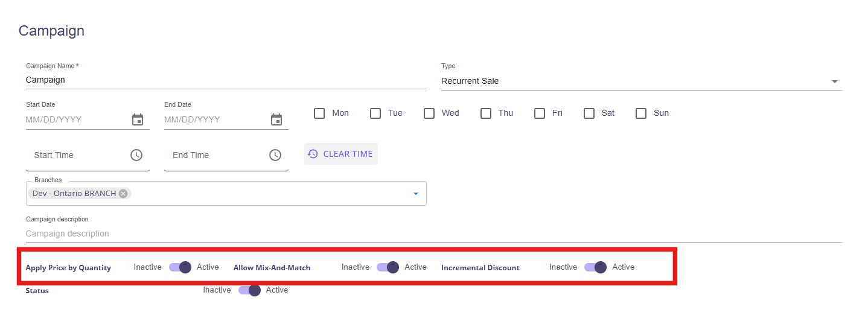The width and height of the screenshot is (868, 330).
Task: Click the Campaign Name text field
Action: coord(225,80)
